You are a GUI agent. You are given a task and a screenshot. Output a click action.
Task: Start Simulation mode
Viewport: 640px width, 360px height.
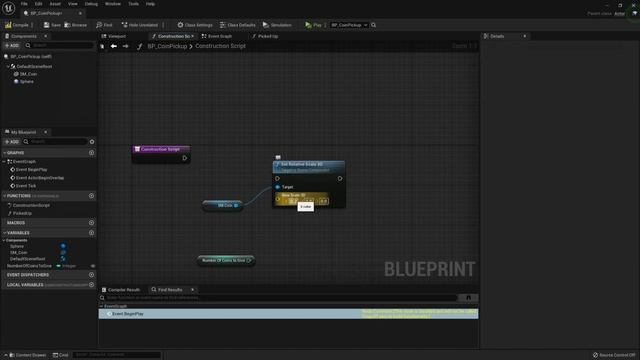[x=277, y=25]
